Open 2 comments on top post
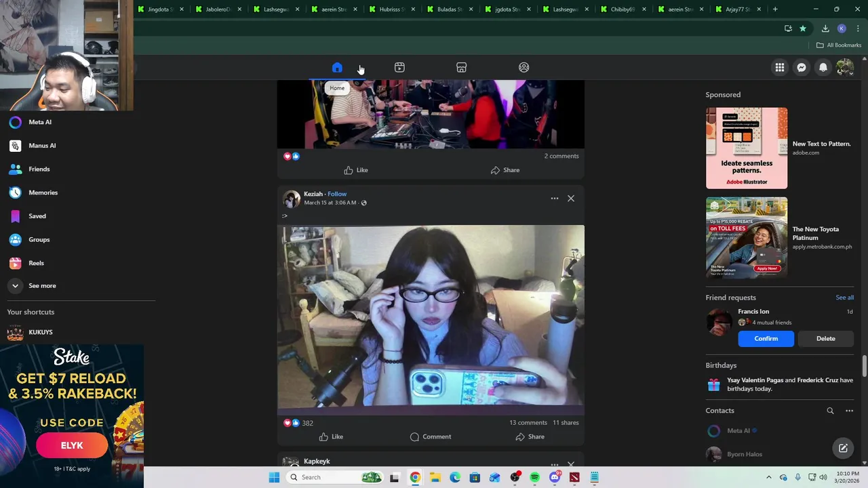868x488 pixels. click(561, 156)
